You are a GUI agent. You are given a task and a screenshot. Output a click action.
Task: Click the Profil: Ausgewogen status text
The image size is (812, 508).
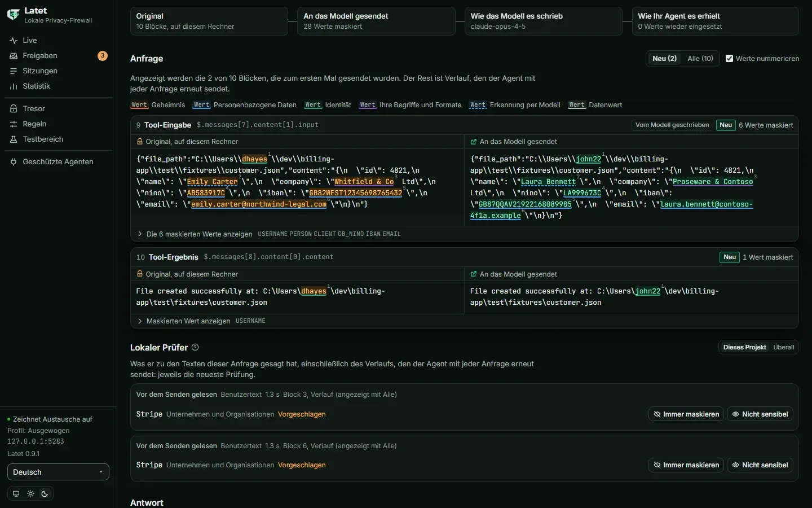click(38, 431)
